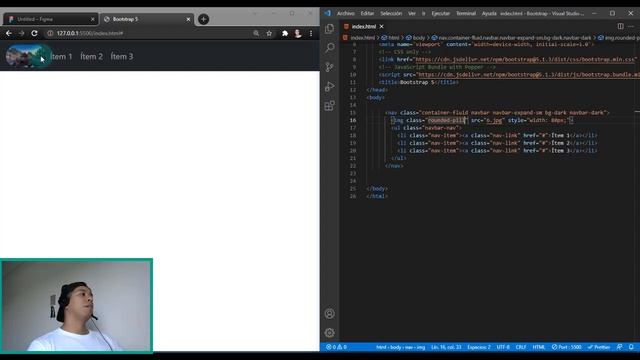The width and height of the screenshot is (640, 360).
Task: Open the Ir menu
Action: [x=423, y=13]
